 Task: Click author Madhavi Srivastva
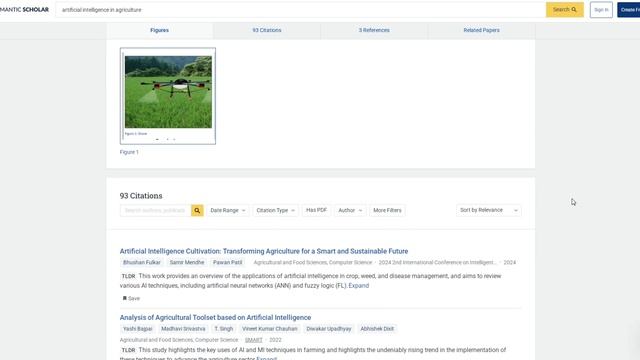[183, 329]
